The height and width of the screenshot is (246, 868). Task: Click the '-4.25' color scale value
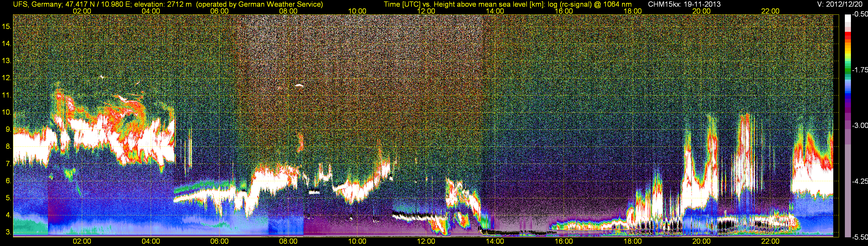(860, 181)
